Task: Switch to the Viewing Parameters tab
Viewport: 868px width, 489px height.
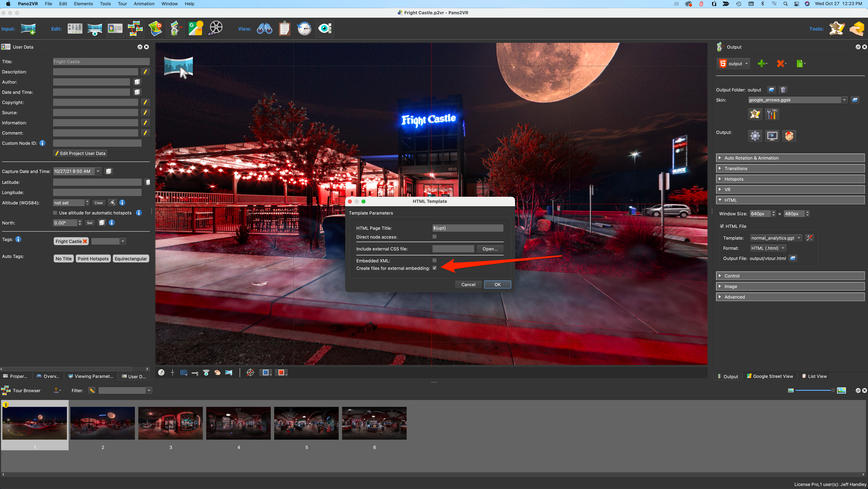Action: coord(91,376)
